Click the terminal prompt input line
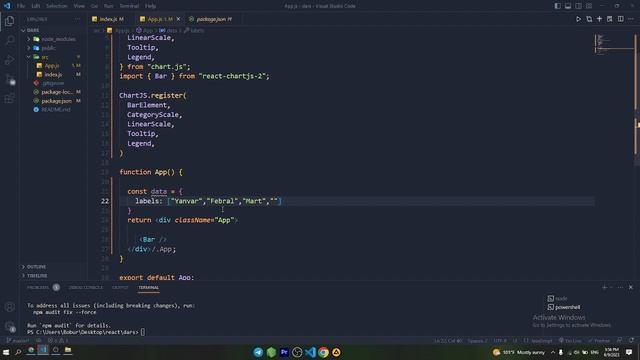Screen dimensions: 640x360 coord(87,332)
